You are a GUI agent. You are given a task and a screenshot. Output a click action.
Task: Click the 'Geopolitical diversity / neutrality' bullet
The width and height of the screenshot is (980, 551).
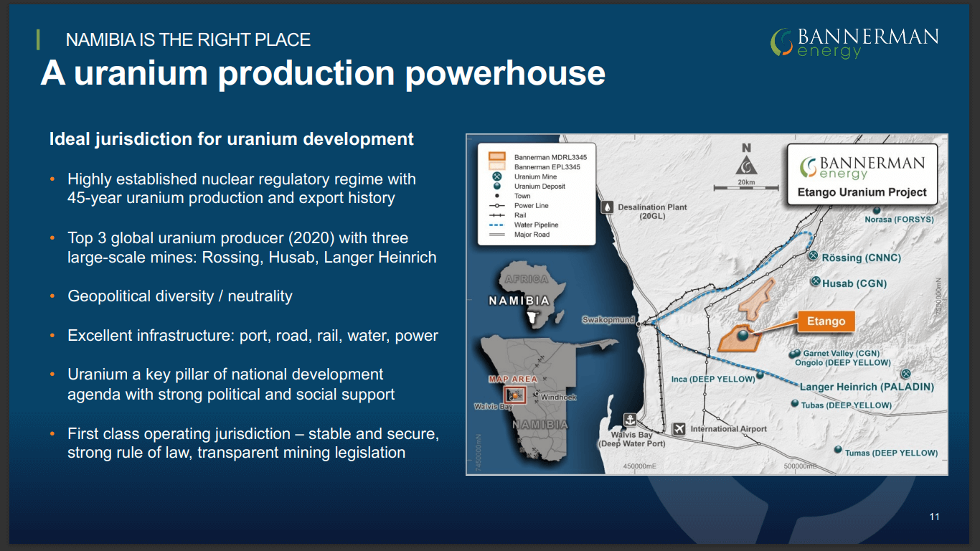click(x=180, y=296)
